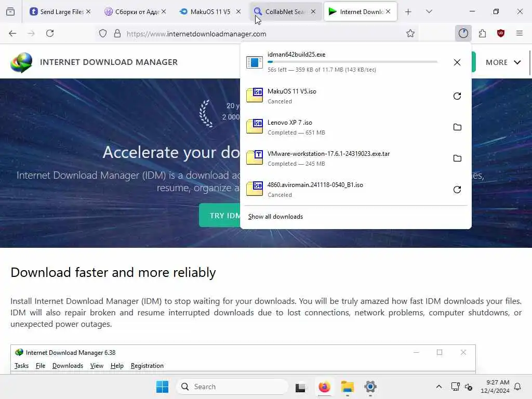Screen dimensions: 532x399
Task: Close the Send Large Files tab
Action: [88, 11]
